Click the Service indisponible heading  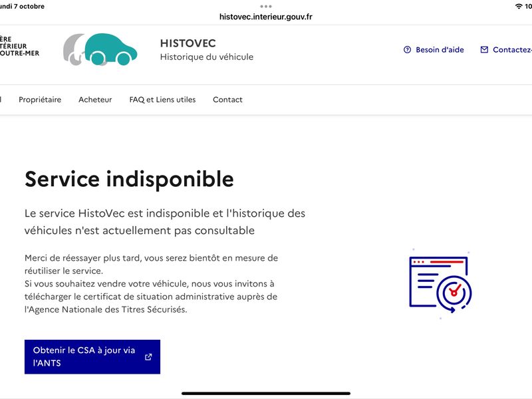(129, 179)
